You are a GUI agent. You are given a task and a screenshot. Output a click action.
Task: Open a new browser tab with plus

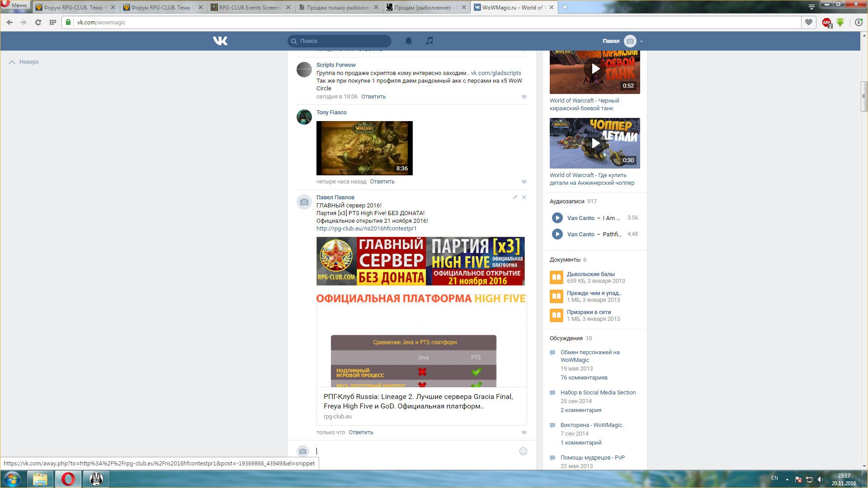565,7
